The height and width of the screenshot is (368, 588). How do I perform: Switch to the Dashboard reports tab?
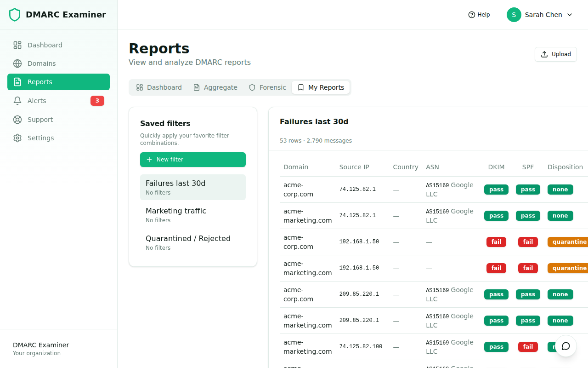click(x=159, y=87)
